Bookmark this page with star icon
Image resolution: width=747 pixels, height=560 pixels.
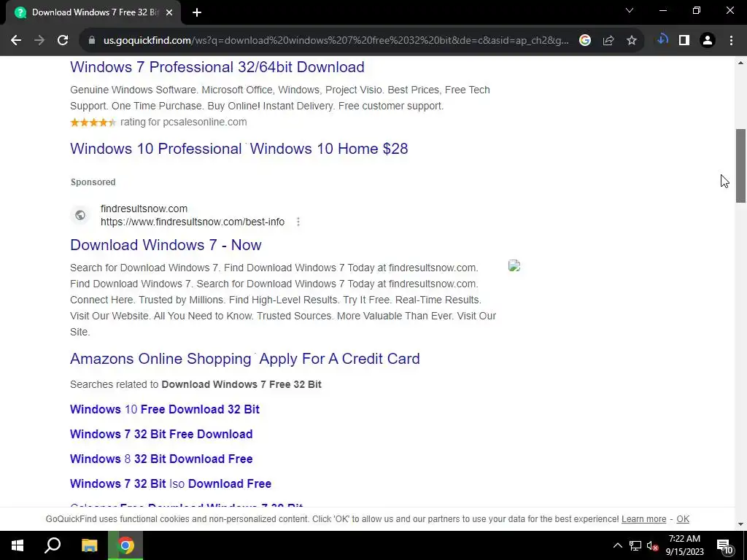coord(632,41)
